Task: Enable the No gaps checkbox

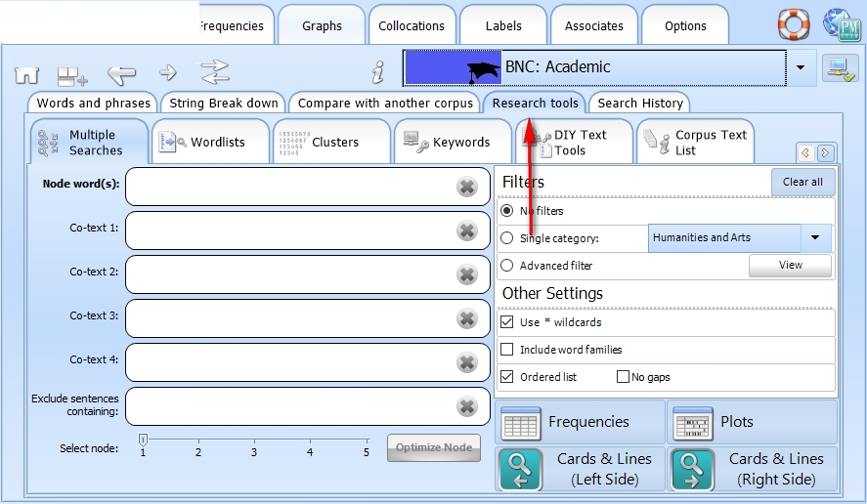Action: coord(623,376)
